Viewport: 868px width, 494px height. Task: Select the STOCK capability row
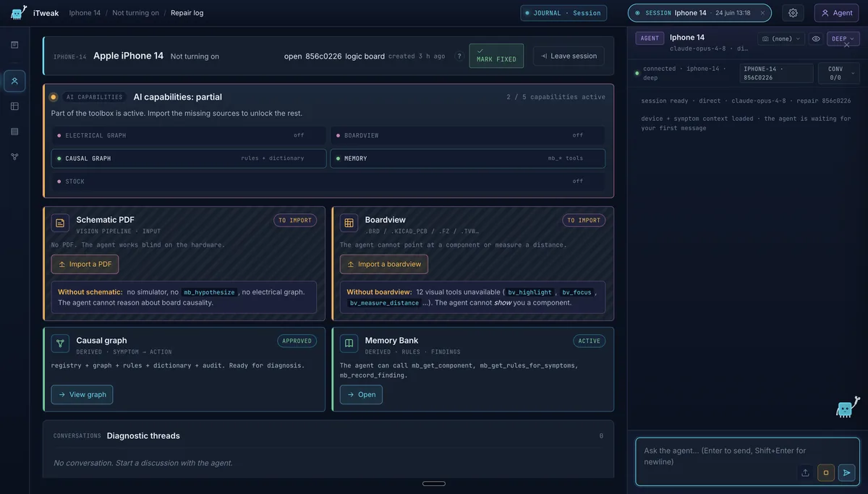click(x=328, y=182)
